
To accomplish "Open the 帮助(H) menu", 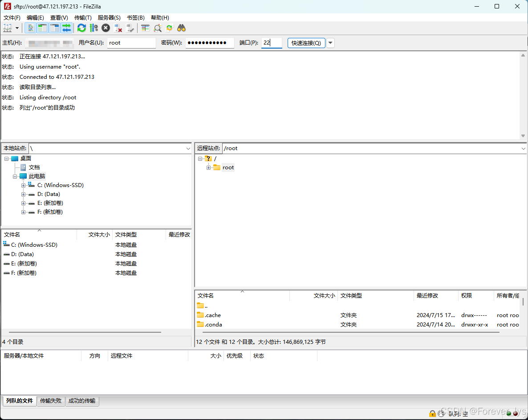I will point(160,17).
